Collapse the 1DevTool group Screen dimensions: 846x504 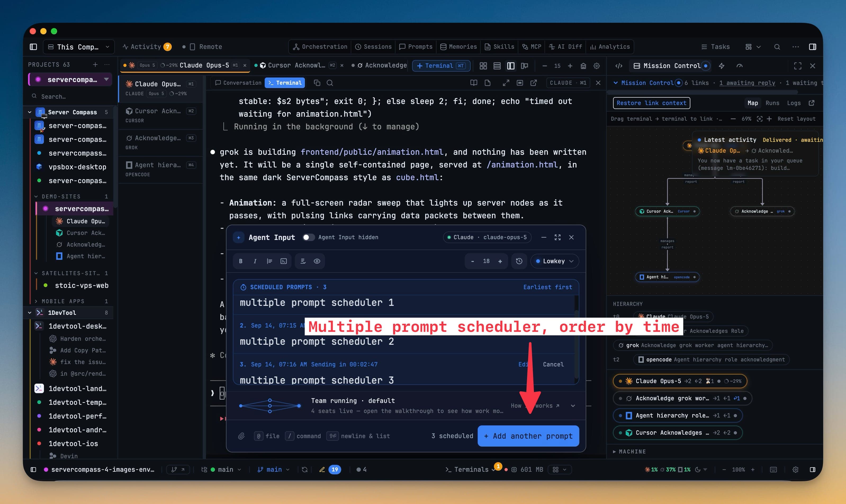tap(30, 313)
